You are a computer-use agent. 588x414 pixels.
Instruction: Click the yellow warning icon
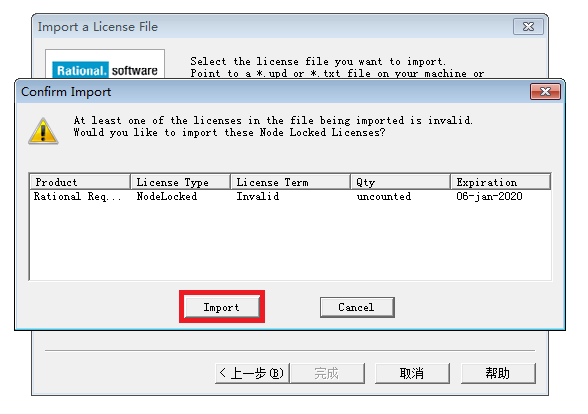point(43,131)
